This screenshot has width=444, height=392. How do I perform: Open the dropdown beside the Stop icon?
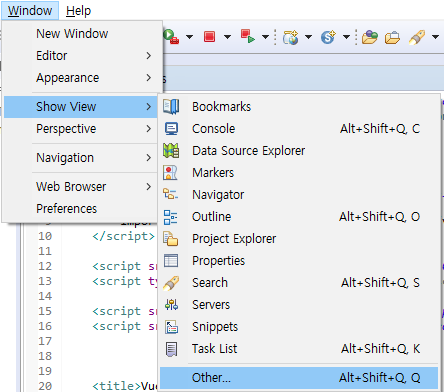click(x=227, y=37)
